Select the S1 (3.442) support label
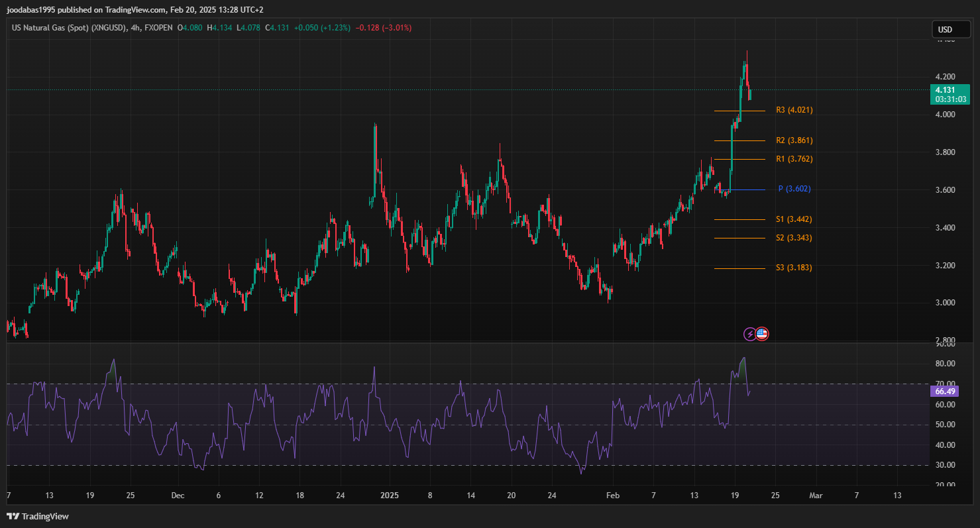 point(794,219)
